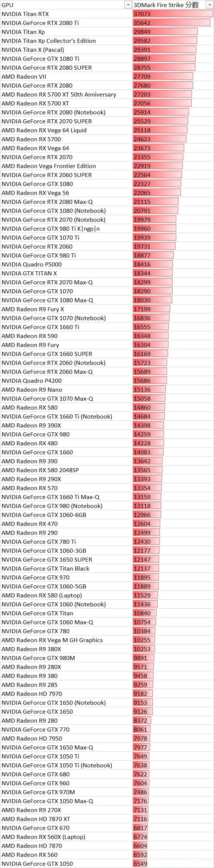Select AMD Radeon RX 5700 XT cell
This screenshot has width=214, height=868.
[x=66, y=103]
